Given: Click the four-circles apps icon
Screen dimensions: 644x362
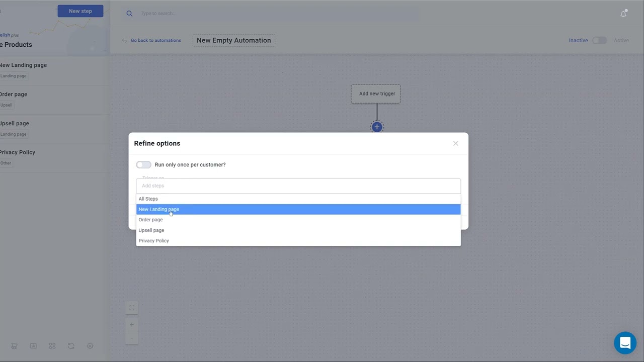Looking at the screenshot, I should [52, 346].
